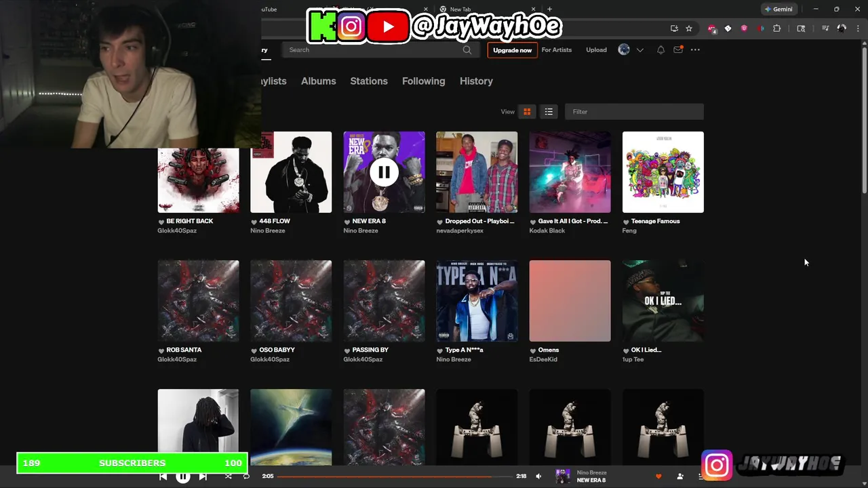Open the messages envelope icon
Image resolution: width=868 pixels, height=488 pixels.
tap(677, 50)
